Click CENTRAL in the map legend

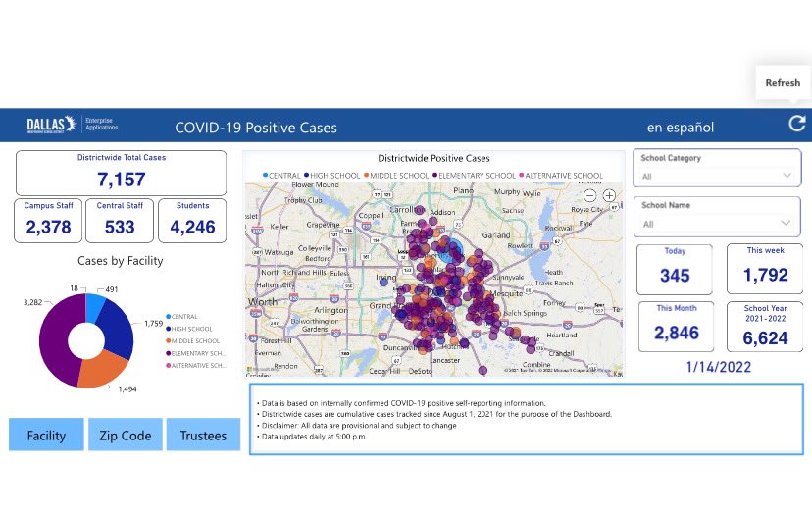tap(281, 176)
